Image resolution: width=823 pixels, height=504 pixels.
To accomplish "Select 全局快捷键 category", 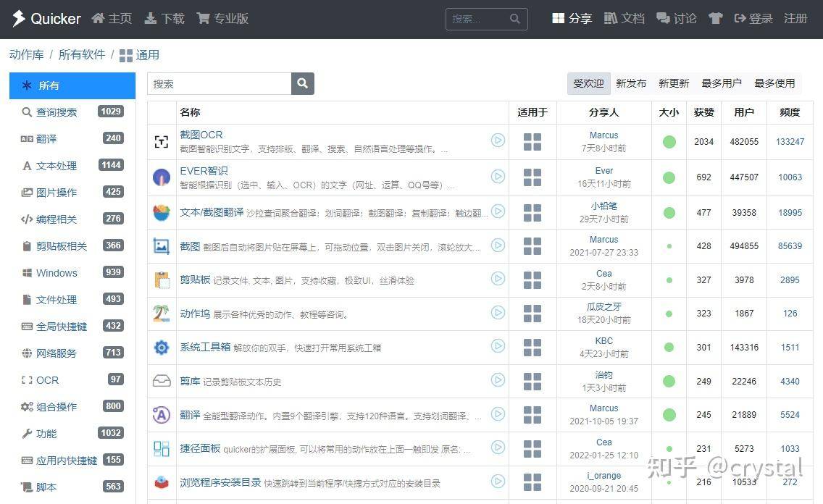I will pos(72,326).
